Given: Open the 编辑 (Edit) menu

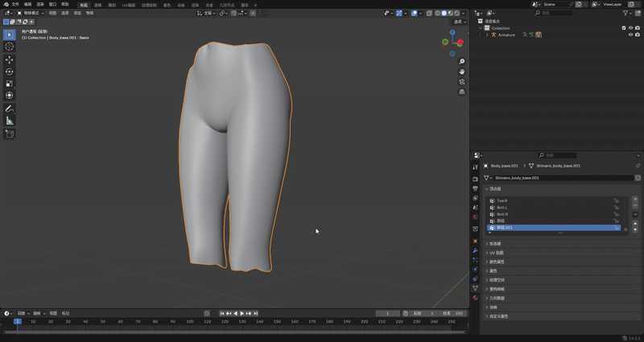Looking at the screenshot, I should 27,4.
